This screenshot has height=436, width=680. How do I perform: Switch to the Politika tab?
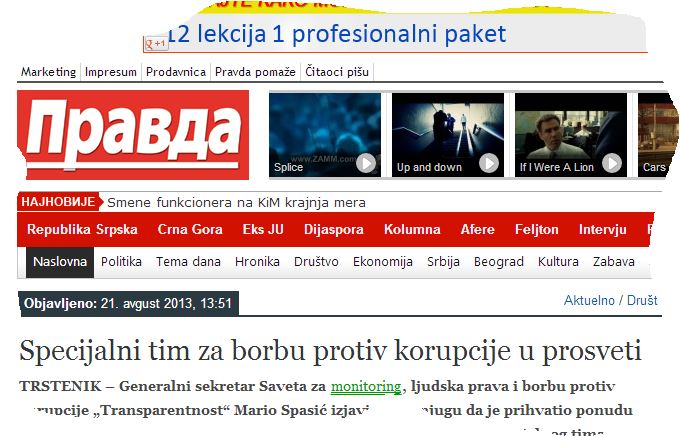pos(121,262)
